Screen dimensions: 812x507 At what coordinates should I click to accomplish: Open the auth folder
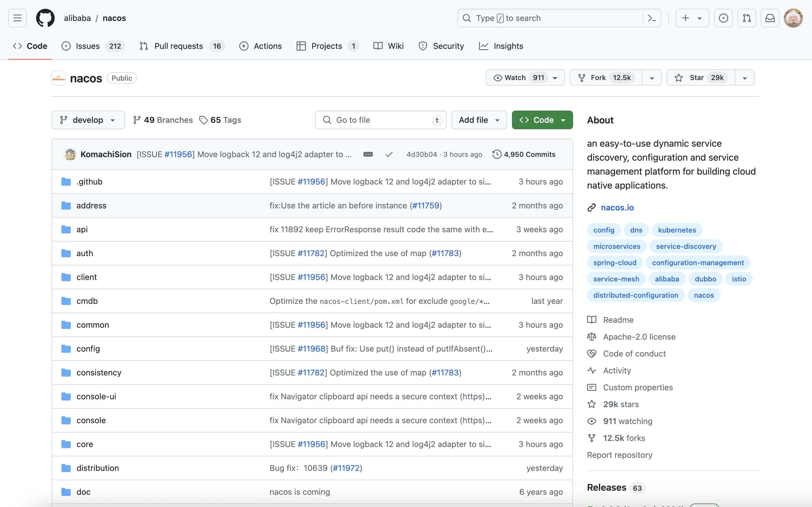coord(85,253)
